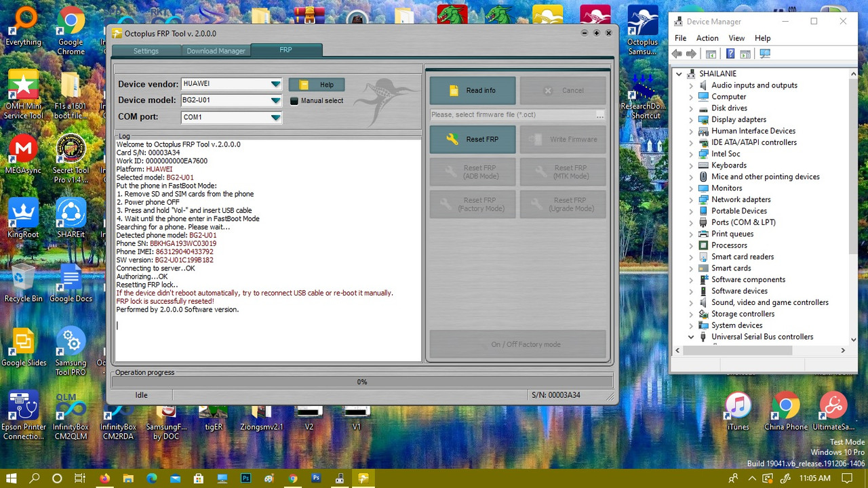Open the Google Slides desktop icon
The image size is (868, 488).
(23, 347)
